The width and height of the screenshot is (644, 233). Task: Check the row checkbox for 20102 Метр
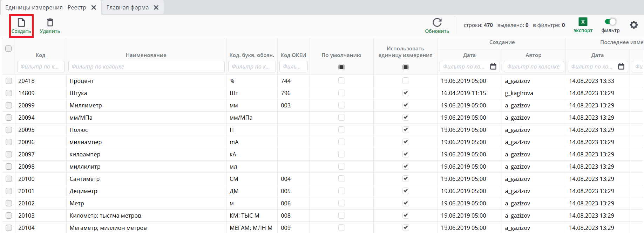pos(9,203)
